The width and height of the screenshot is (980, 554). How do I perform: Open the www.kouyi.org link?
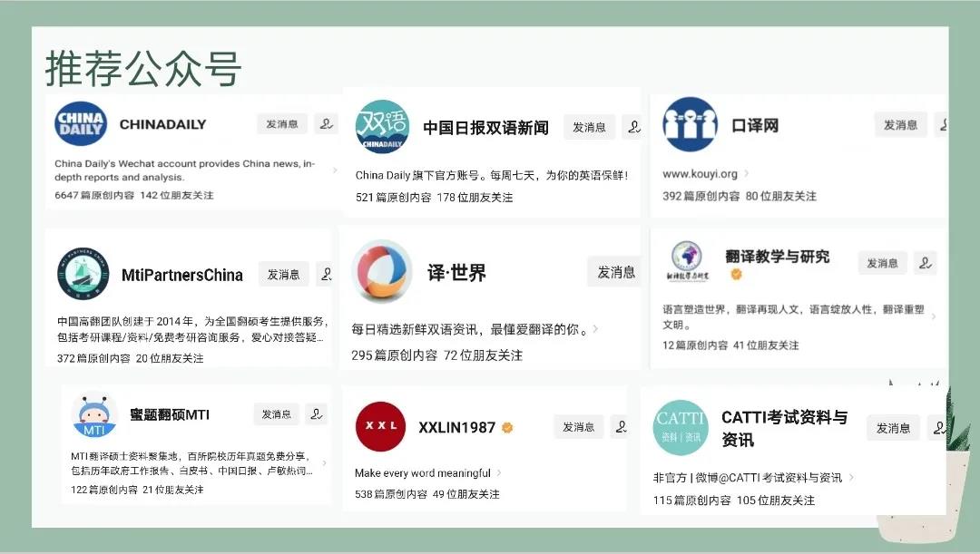point(700,174)
